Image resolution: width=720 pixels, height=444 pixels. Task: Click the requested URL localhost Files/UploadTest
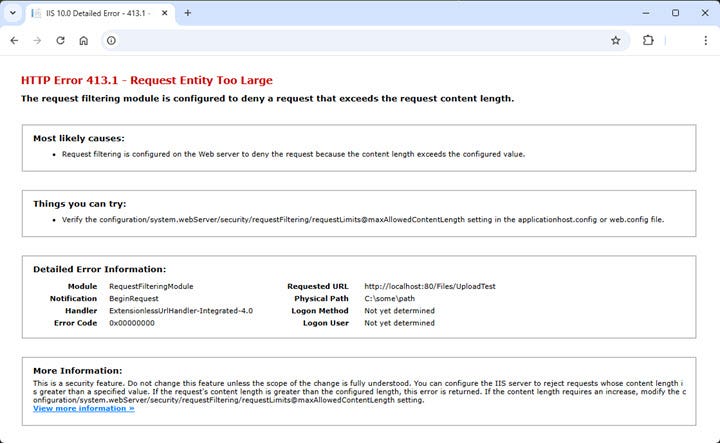[429, 286]
